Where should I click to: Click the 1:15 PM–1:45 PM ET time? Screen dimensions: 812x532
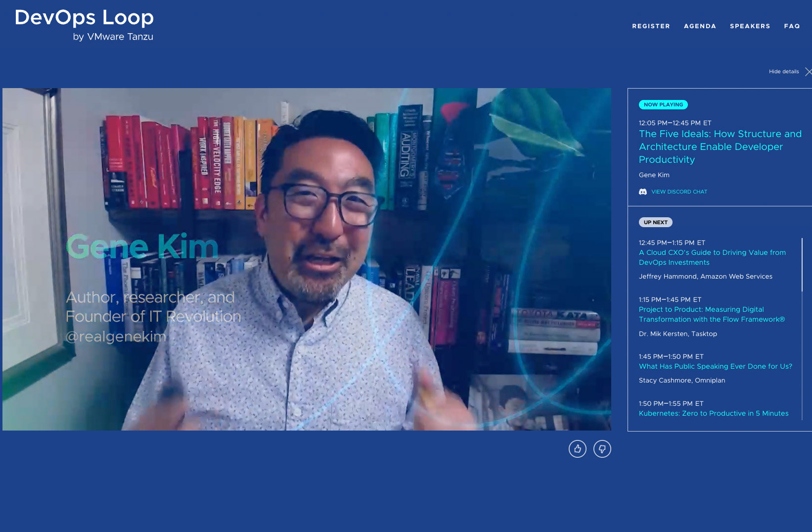[x=670, y=299]
